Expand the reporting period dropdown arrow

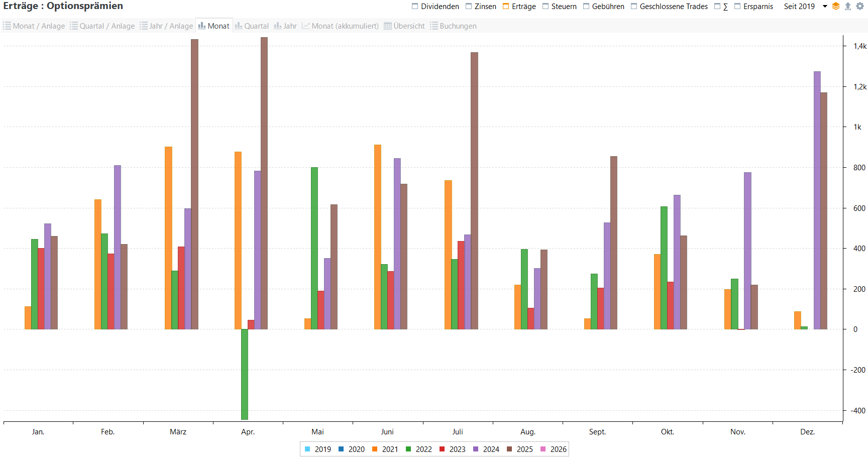[x=825, y=7]
